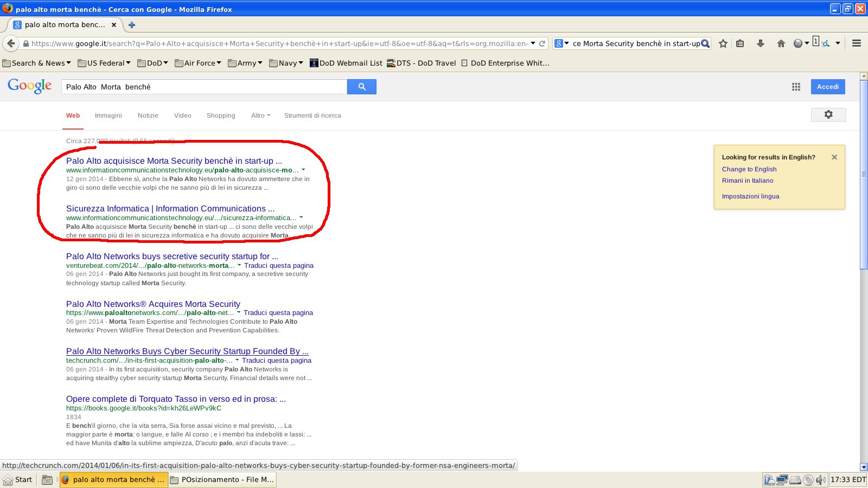
Task: Show bookmarks list icon
Action: click(740, 43)
